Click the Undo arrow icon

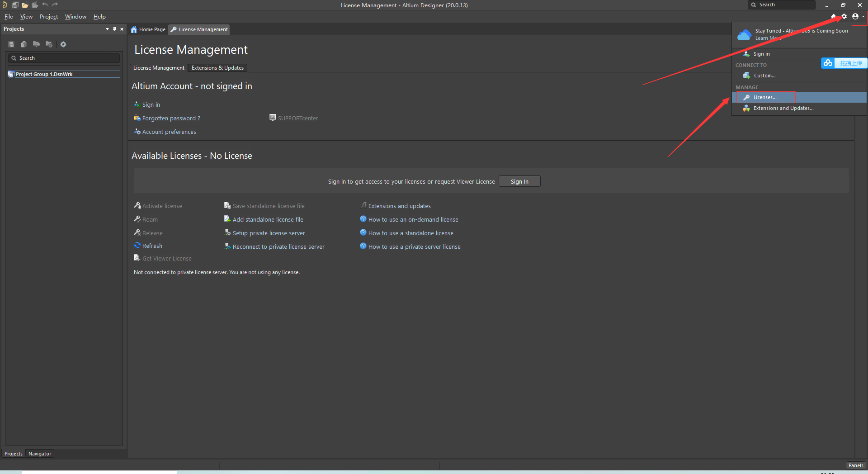click(x=45, y=5)
